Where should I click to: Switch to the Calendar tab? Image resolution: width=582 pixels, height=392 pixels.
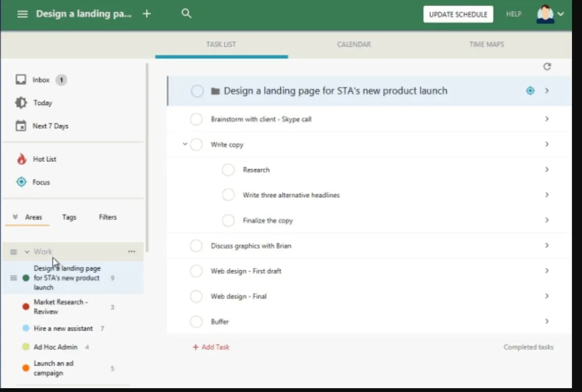pyautogui.click(x=354, y=44)
